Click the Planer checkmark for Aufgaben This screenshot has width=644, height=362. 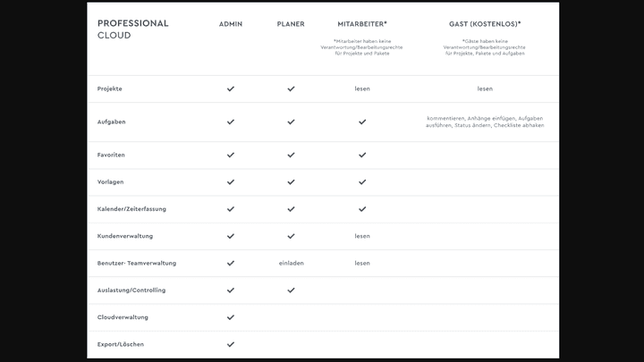click(x=291, y=122)
